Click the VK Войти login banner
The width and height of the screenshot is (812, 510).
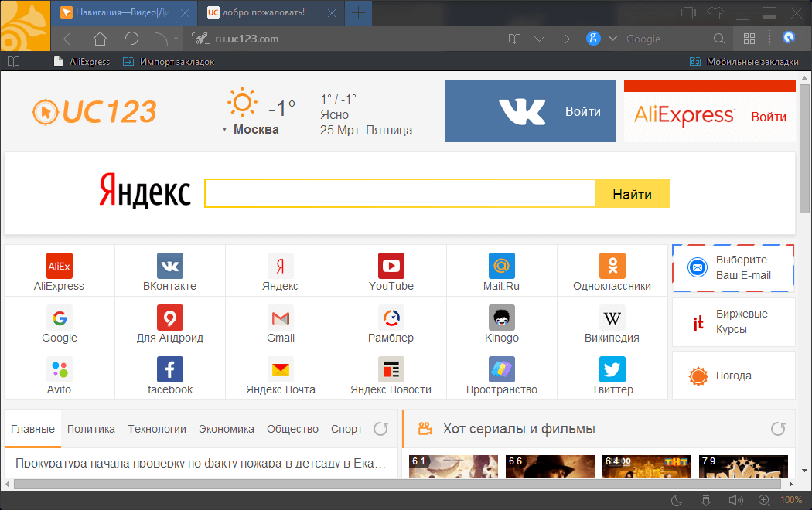pyautogui.click(x=531, y=111)
